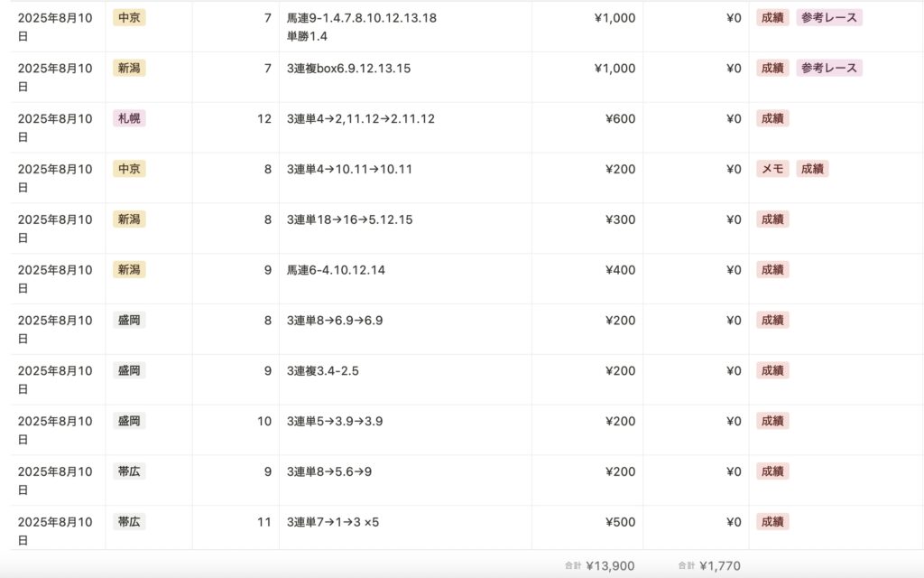
Task: Click 成績 tag in 3連単8→6.9→6.9 row
Action: pyautogui.click(x=772, y=321)
